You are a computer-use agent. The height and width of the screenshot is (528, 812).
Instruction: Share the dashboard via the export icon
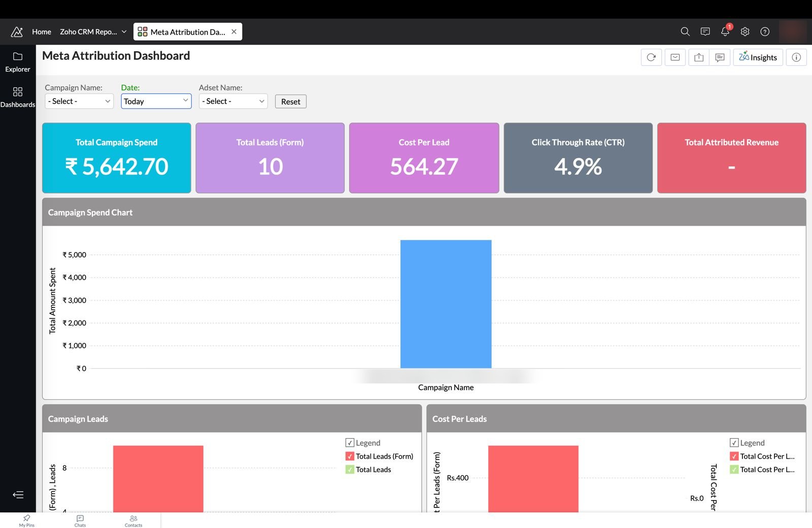coord(699,57)
